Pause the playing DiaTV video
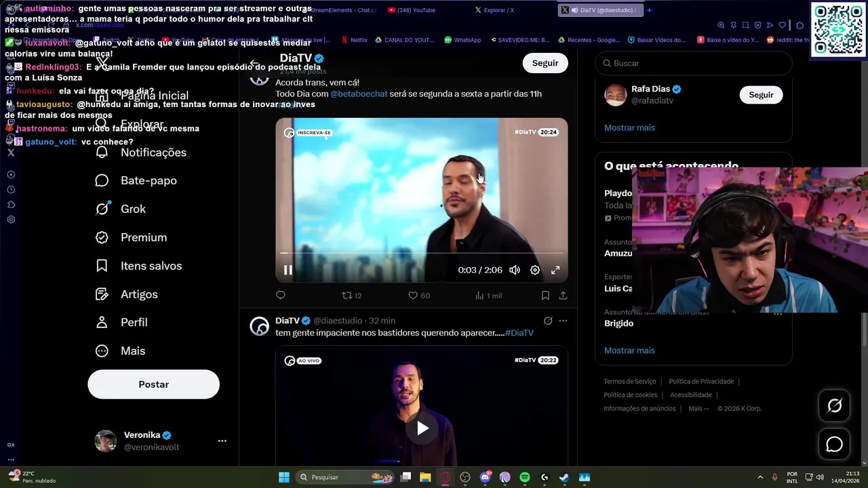The width and height of the screenshot is (868, 488). pyautogui.click(x=288, y=270)
